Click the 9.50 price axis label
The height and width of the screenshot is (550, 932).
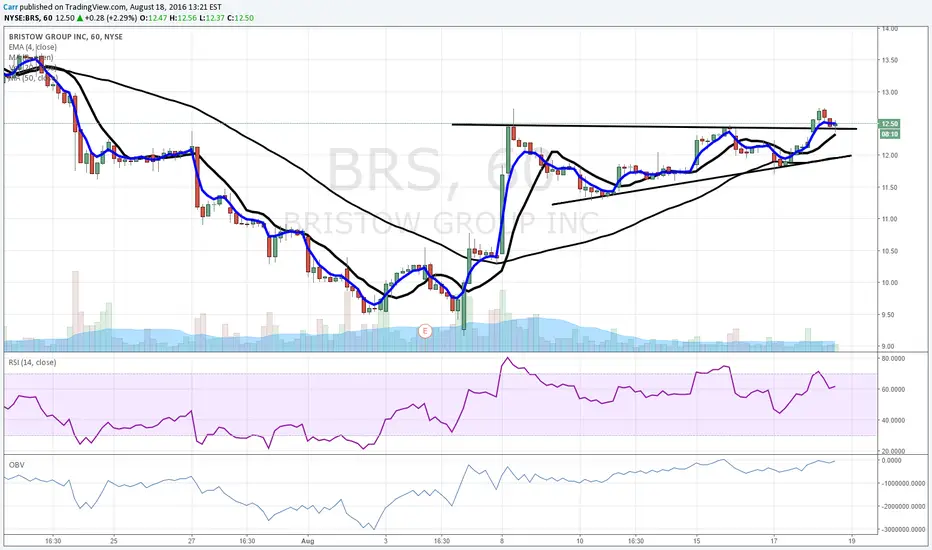(887, 315)
